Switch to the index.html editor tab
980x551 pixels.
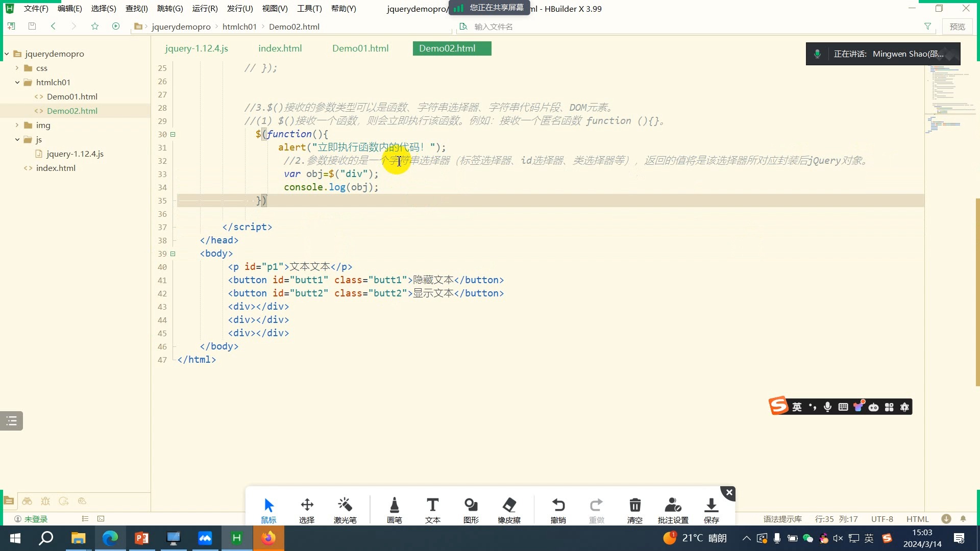pos(280,48)
